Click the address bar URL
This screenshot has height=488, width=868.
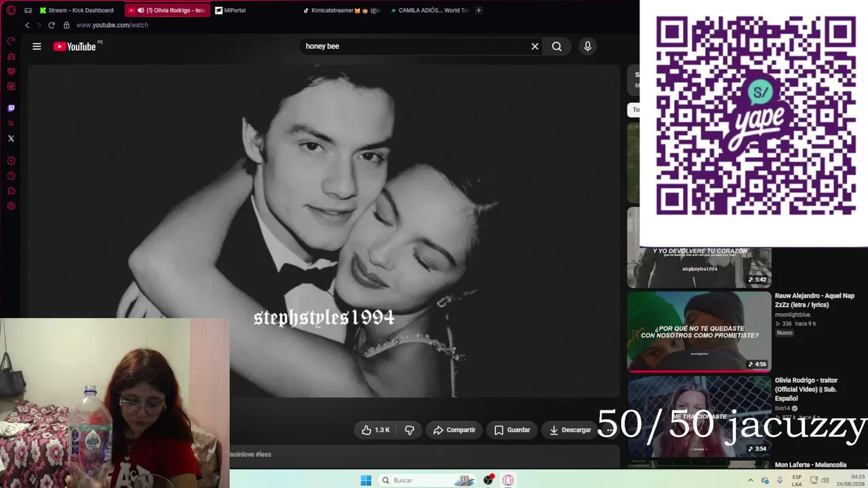point(112,25)
